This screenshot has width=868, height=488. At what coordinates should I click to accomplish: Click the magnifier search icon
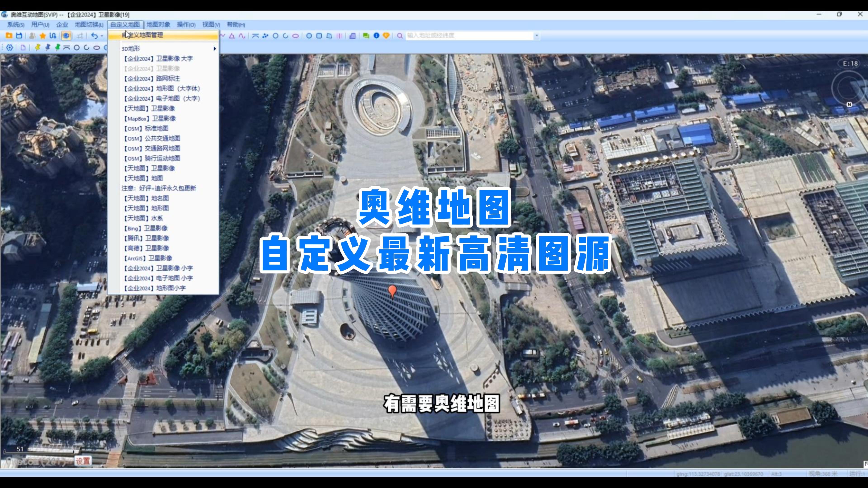point(400,36)
